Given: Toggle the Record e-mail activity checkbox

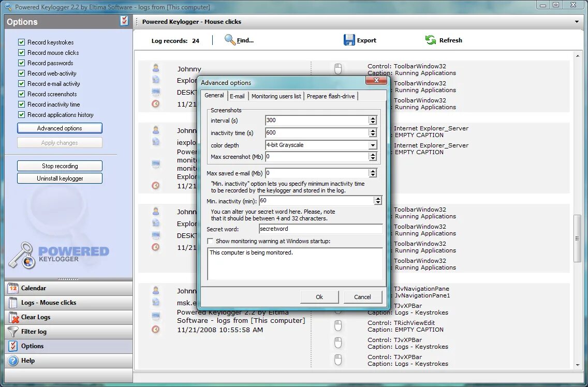Looking at the screenshot, I should pos(21,84).
